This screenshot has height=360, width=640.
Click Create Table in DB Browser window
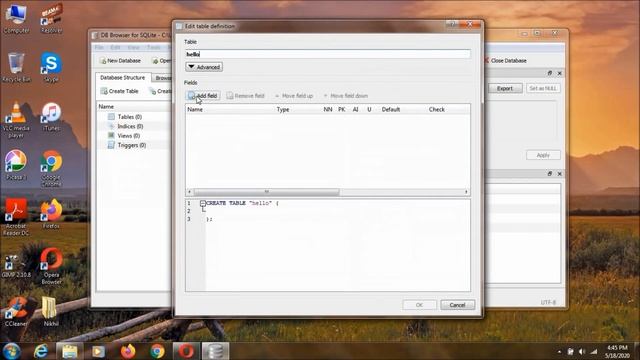pos(120,91)
